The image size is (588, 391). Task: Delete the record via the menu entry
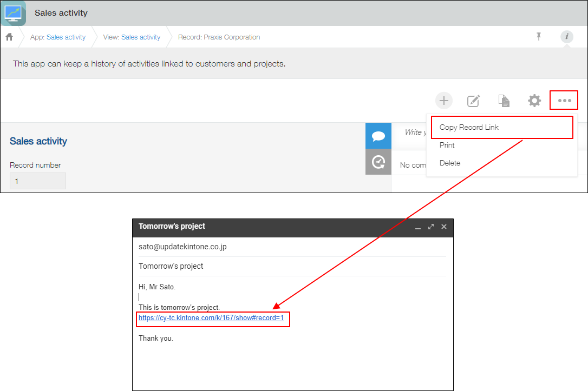tap(449, 163)
